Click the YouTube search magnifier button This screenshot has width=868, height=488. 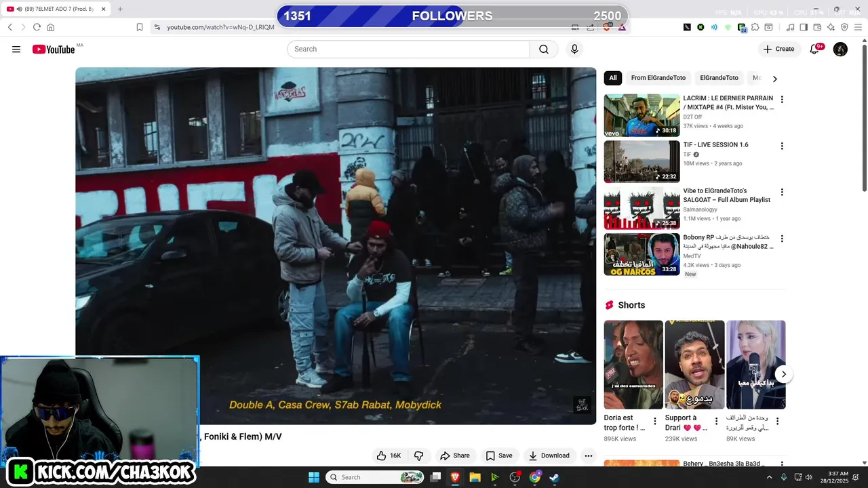point(544,49)
